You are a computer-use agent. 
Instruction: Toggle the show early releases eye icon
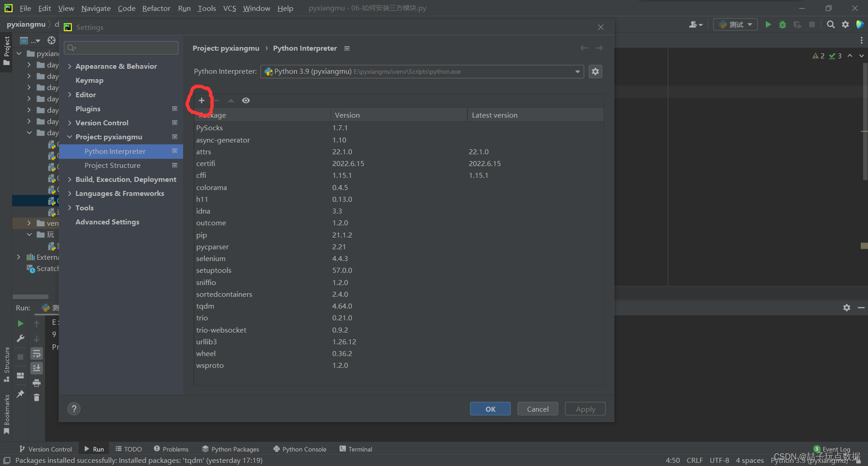[246, 100]
